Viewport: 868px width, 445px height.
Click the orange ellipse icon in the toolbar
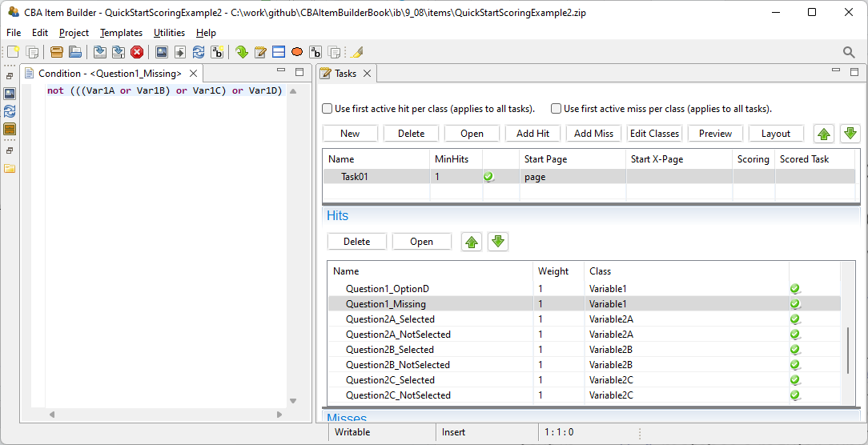tap(297, 52)
